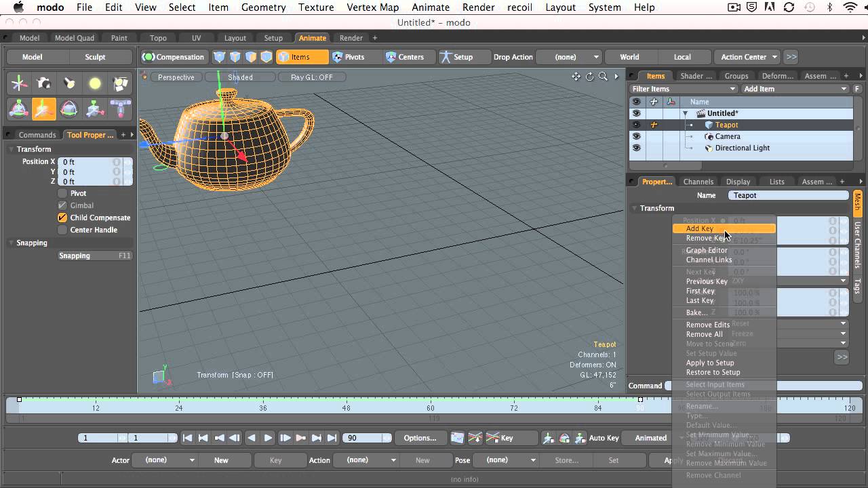
Task: Click the yellow point light icon
Action: click(x=95, y=83)
